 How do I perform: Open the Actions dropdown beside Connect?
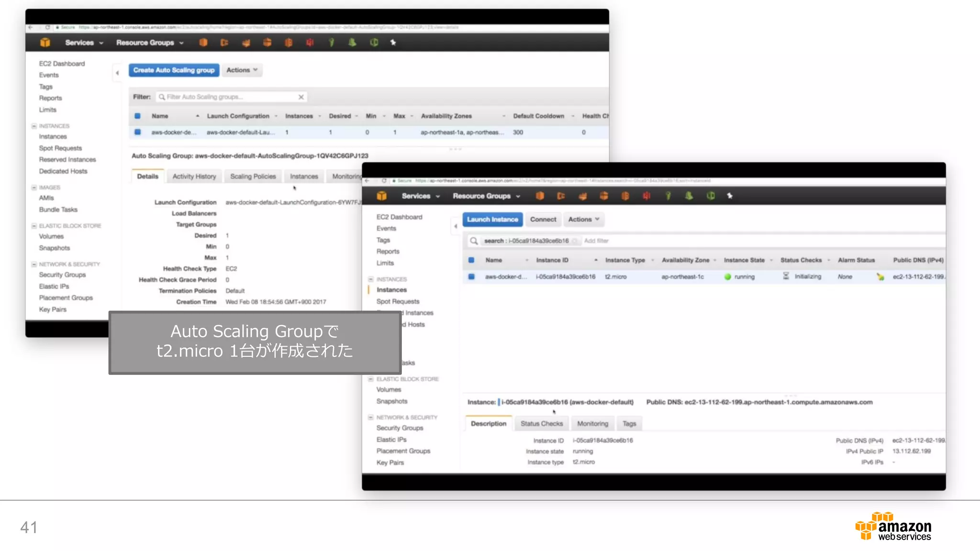(x=583, y=220)
